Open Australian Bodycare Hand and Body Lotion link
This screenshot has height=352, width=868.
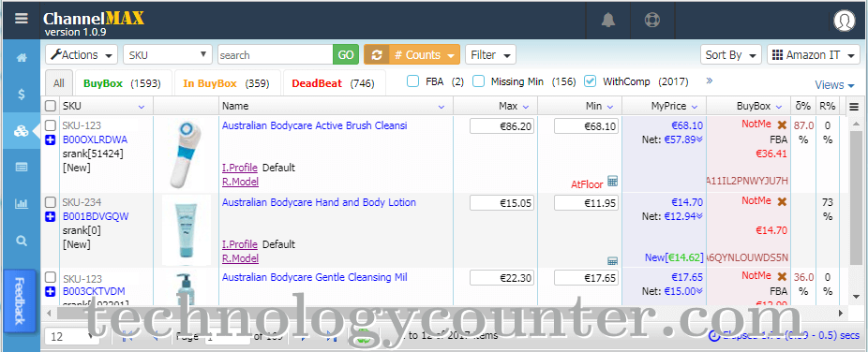[319, 202]
